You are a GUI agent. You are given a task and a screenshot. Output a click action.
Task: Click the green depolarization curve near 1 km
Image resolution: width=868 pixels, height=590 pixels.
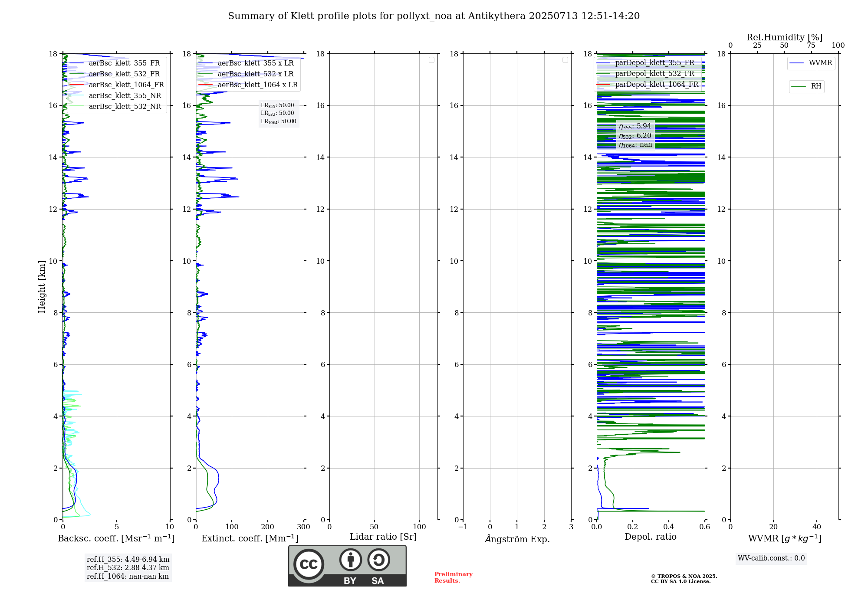(x=613, y=497)
